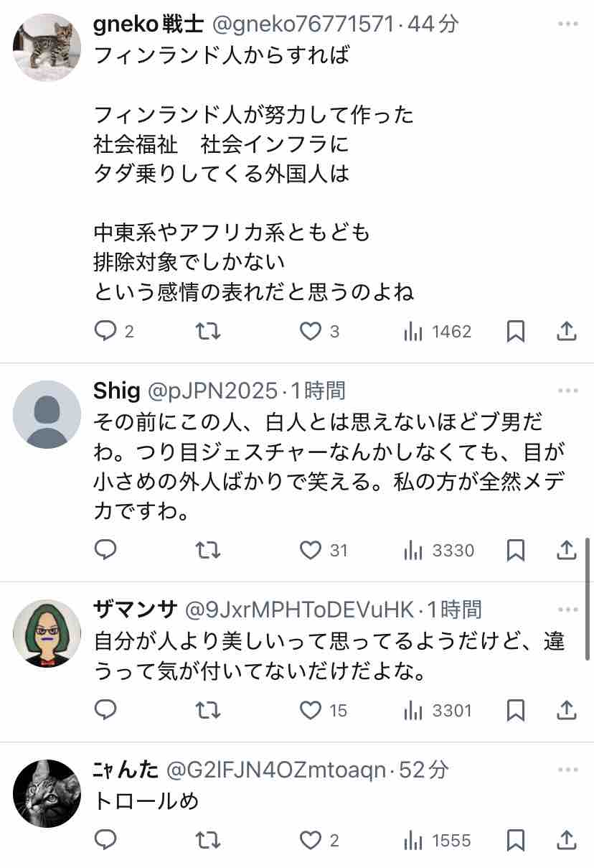Retweet the ザマンサ post

coord(208,710)
